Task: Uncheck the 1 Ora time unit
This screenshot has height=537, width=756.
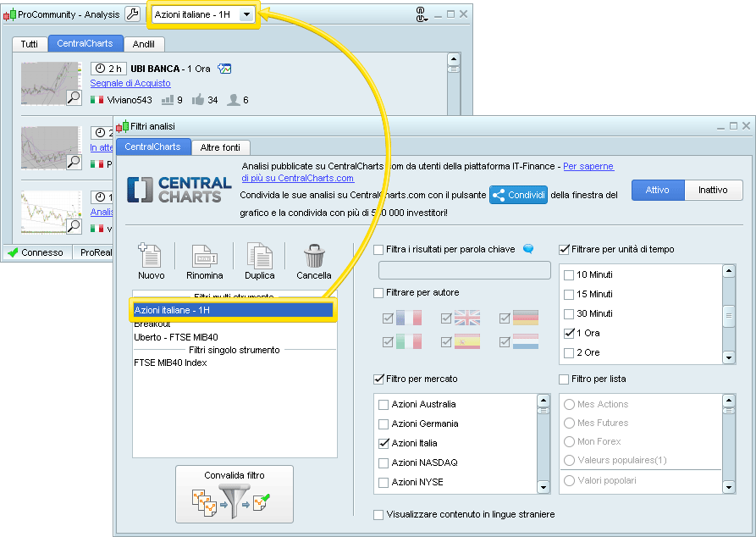Action: [569, 334]
